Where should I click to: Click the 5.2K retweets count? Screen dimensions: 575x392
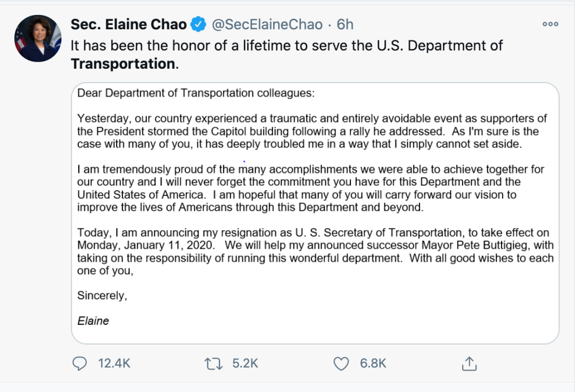(245, 363)
